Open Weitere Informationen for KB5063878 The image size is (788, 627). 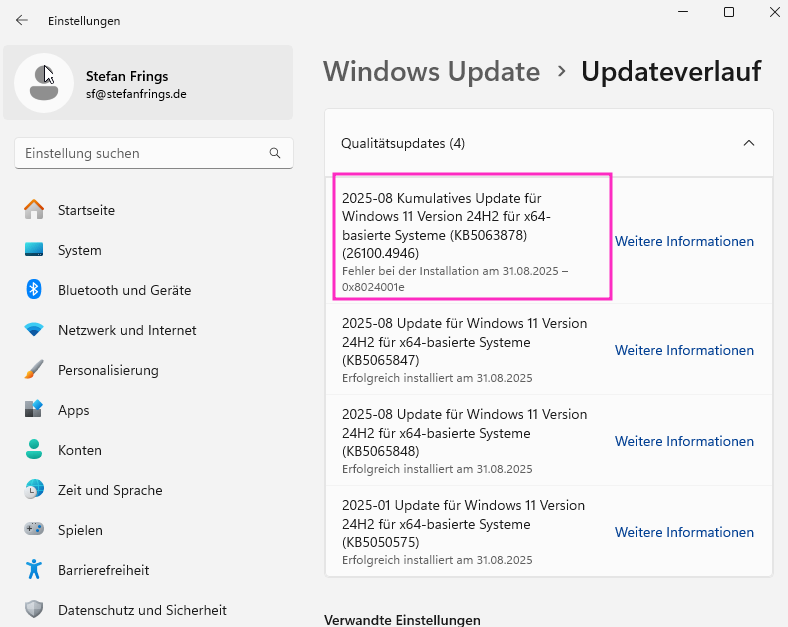(684, 241)
